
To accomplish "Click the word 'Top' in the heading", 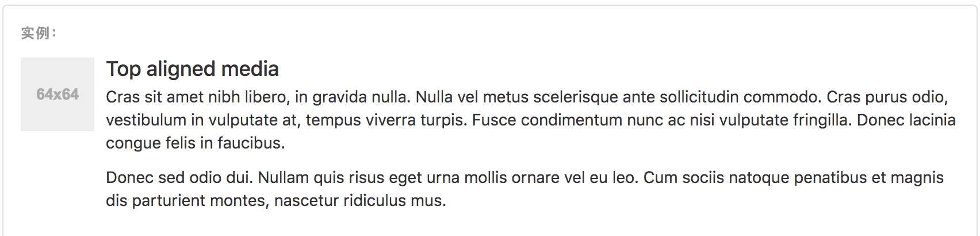I will click(123, 70).
